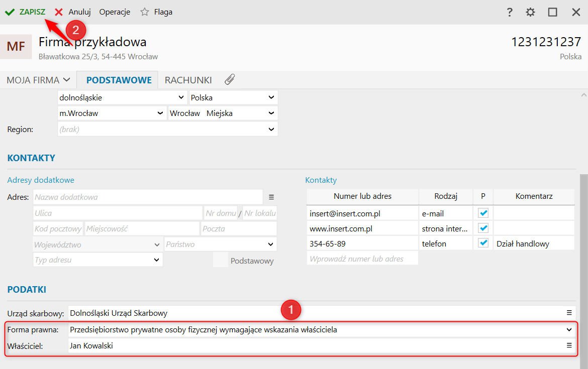This screenshot has height=369, width=588.
Task: Click the green ZAPISZ save button
Action: 25,12
